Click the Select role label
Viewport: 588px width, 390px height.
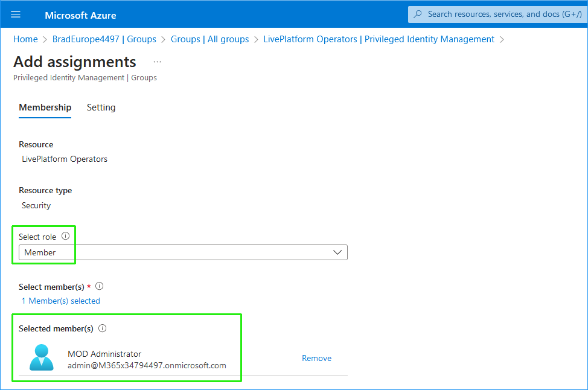[x=37, y=237]
